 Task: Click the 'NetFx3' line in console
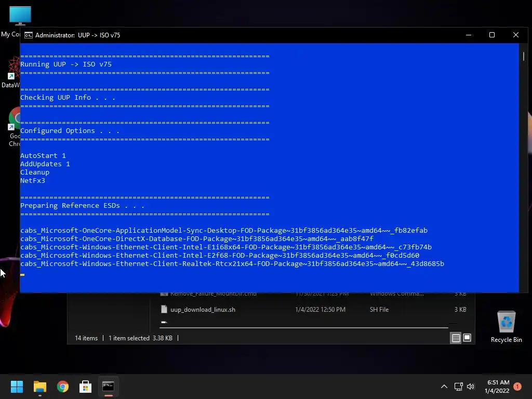33,180
